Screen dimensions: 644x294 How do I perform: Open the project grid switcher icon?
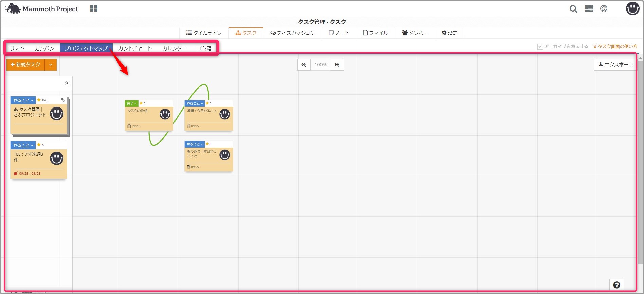[x=93, y=8]
